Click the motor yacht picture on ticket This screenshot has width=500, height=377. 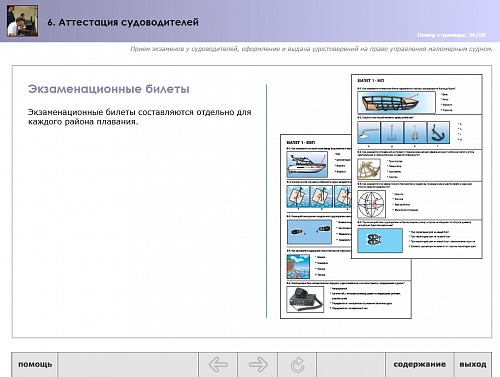[307, 165]
